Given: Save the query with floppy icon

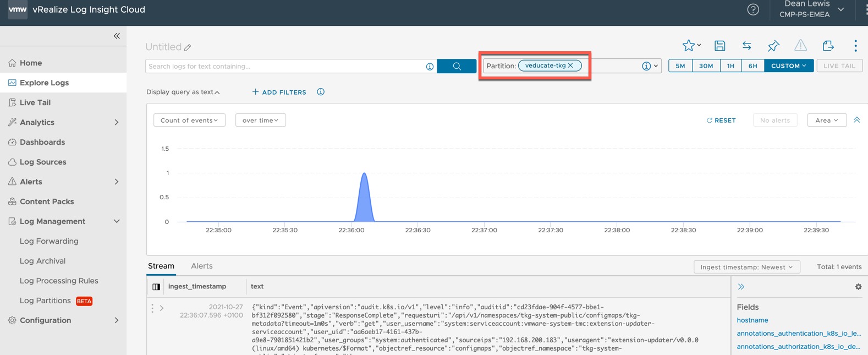Looking at the screenshot, I should (x=719, y=46).
